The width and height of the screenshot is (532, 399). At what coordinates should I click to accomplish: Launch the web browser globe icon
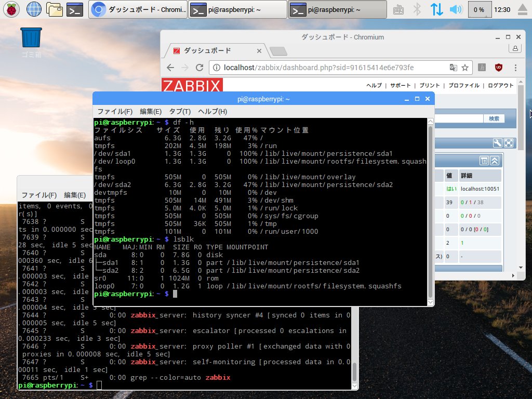[x=34, y=9]
